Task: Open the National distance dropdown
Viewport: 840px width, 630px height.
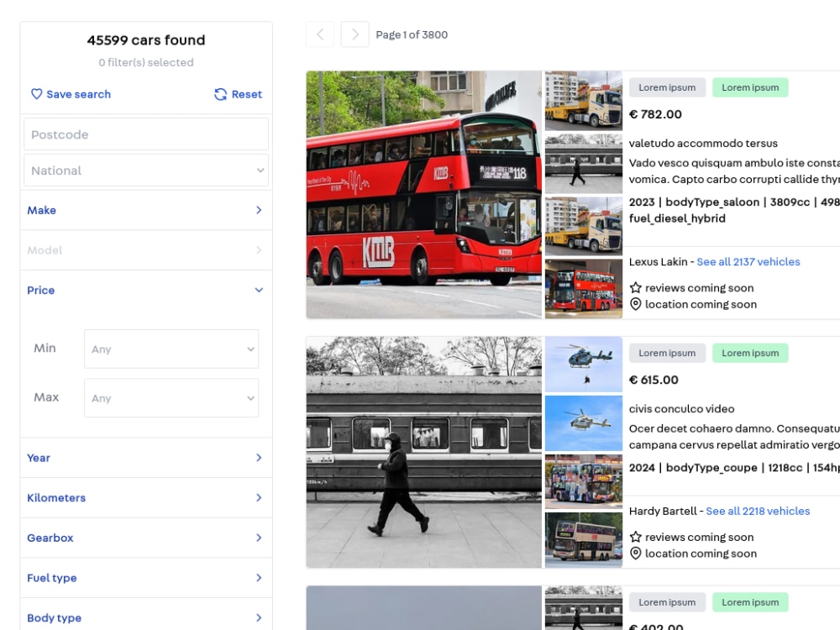Action: 145,171
